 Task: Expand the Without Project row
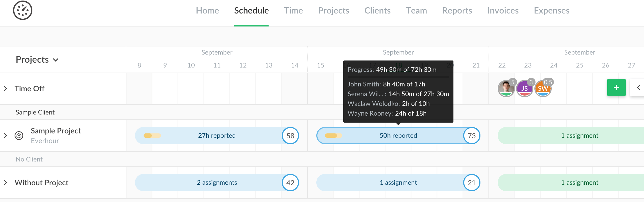[5, 183]
